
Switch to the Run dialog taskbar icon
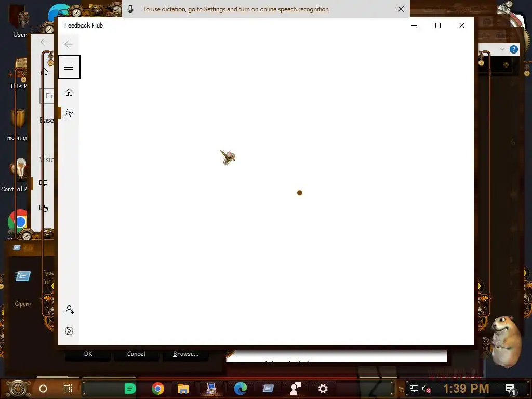268,388
